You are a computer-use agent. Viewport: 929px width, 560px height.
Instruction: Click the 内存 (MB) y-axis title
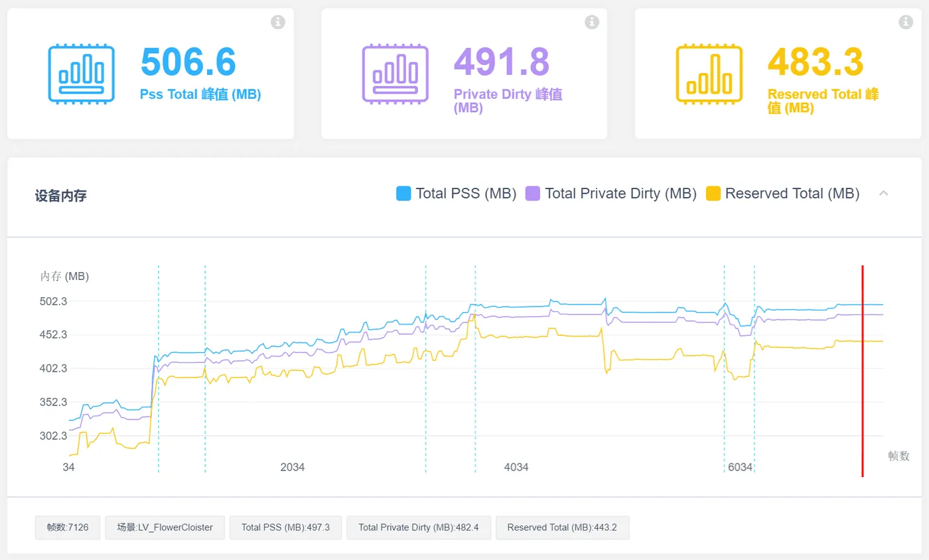pos(64,276)
